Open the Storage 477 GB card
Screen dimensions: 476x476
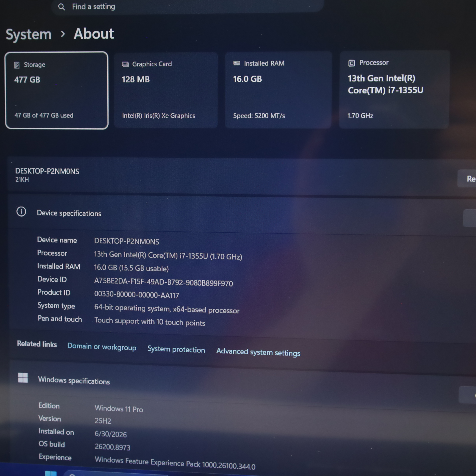coord(57,90)
